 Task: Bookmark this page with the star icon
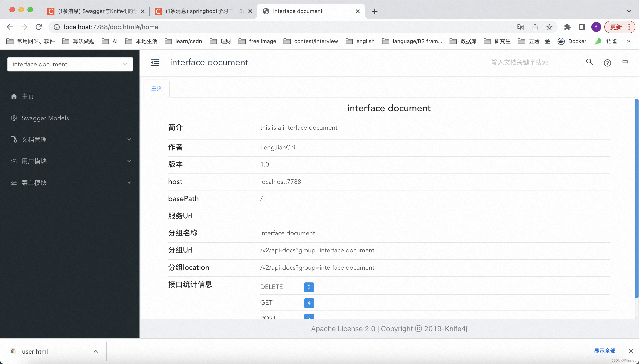[x=549, y=27]
